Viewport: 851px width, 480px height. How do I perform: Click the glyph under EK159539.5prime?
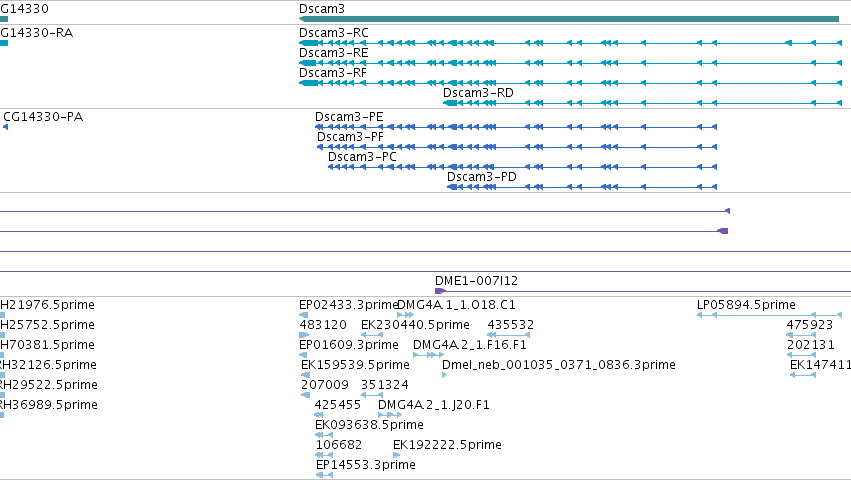point(306,375)
